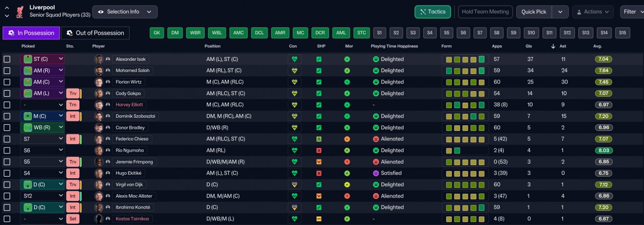Tick the checkbox for Virgil van Dijk
Viewport: 644px width, 225px height.
pos(7,185)
